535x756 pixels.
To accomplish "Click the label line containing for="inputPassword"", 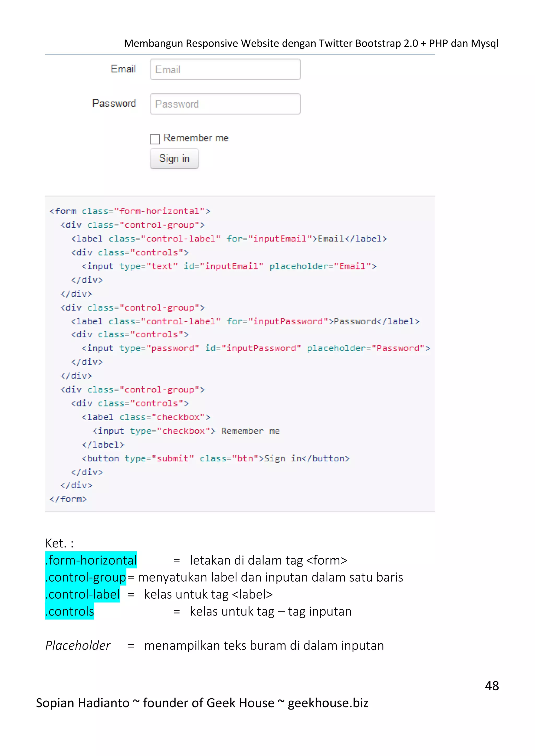I will click(245, 321).
